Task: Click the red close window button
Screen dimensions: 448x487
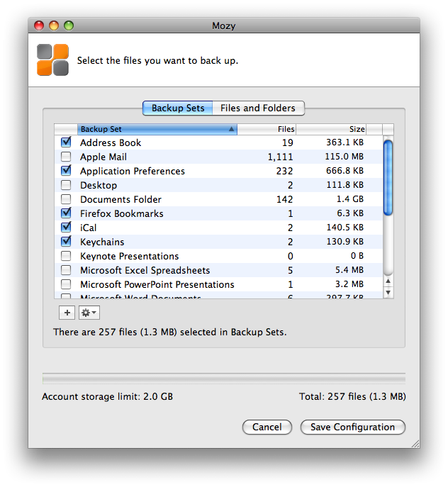Action: [39, 26]
